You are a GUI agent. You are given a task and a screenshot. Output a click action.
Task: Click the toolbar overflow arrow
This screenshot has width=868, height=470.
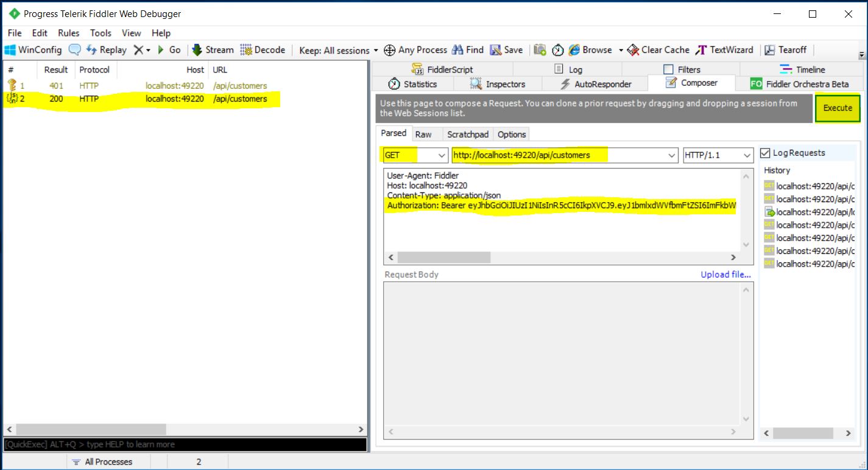[x=861, y=55]
